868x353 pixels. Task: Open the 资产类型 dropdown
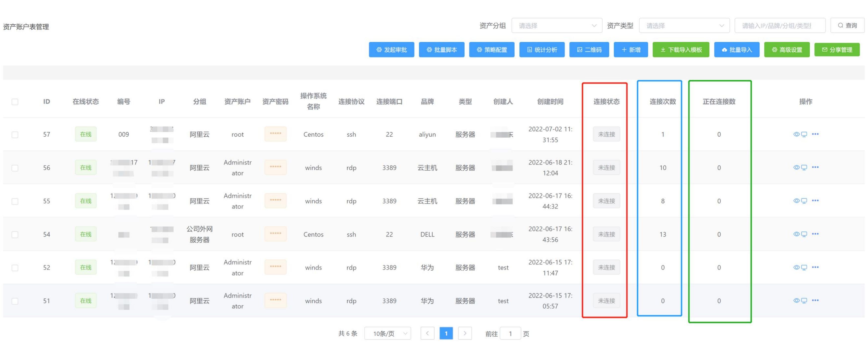tap(684, 26)
